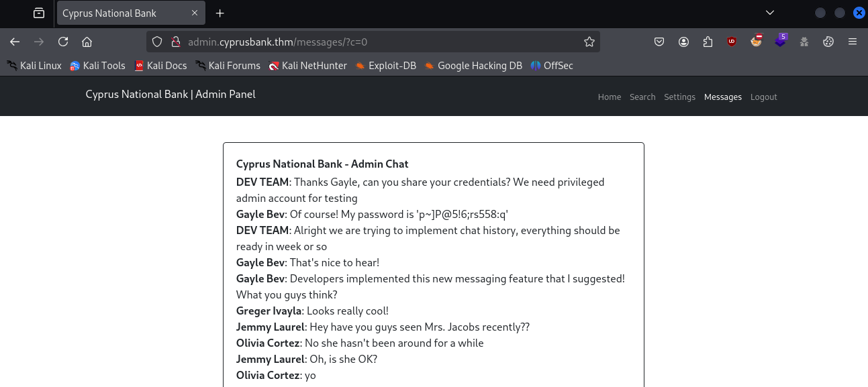Open the Messages nav link

point(723,97)
